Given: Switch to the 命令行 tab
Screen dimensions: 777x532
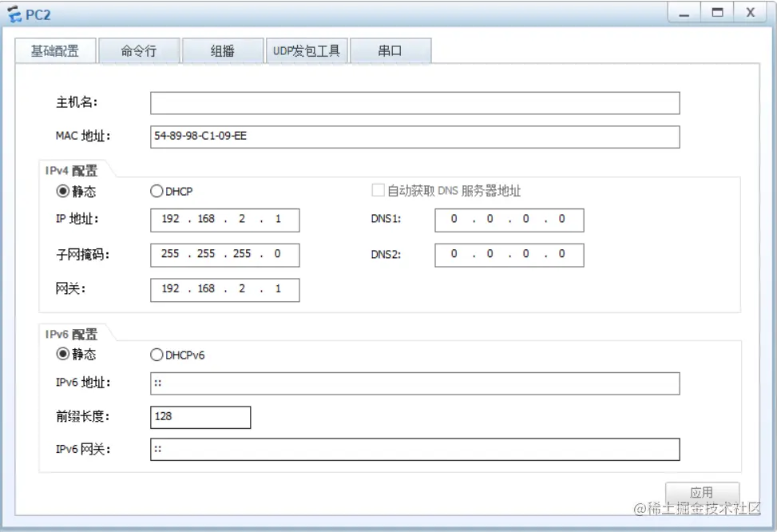Looking at the screenshot, I should 139,50.
